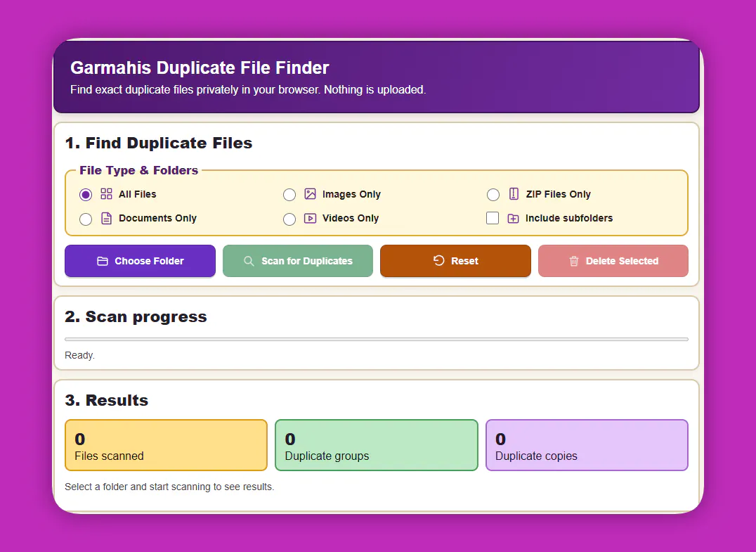This screenshot has height=552, width=756.
Task: Open the Choose Folder button
Action: click(x=141, y=261)
